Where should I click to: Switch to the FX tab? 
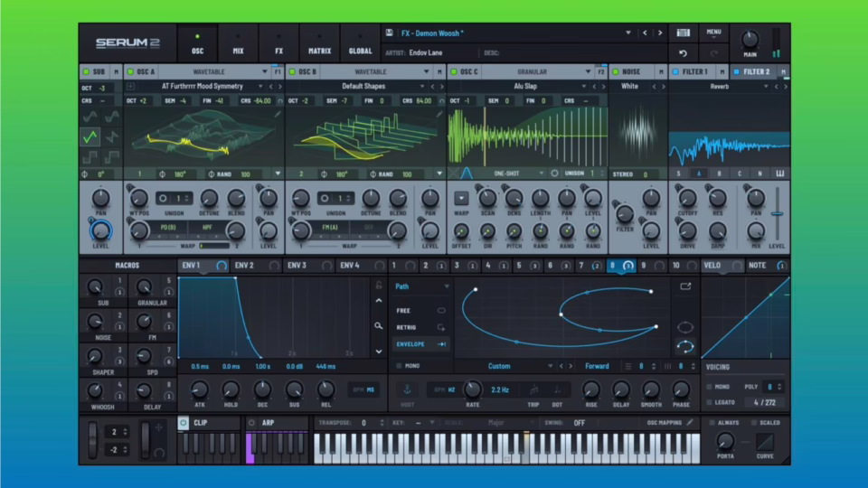279,43
